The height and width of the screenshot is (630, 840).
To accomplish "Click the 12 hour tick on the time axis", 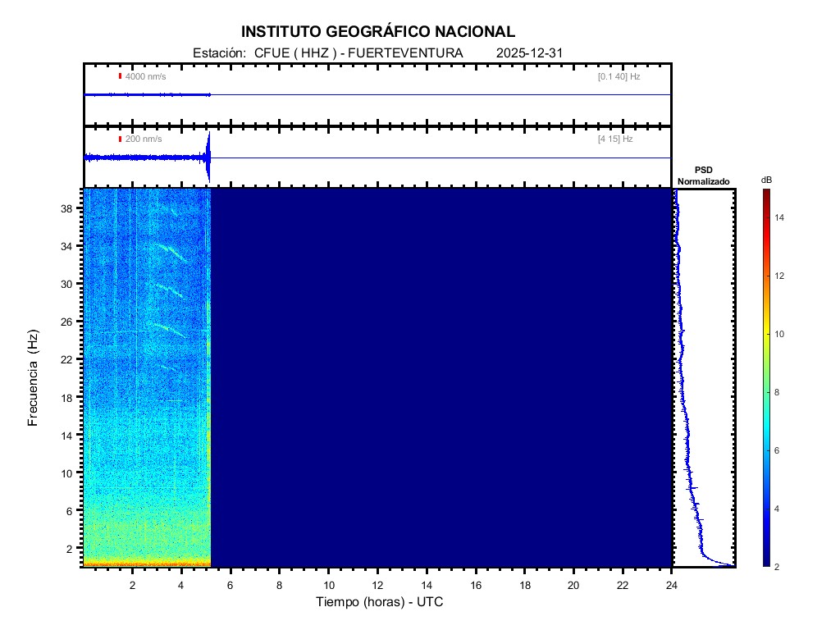I will click(x=377, y=585).
